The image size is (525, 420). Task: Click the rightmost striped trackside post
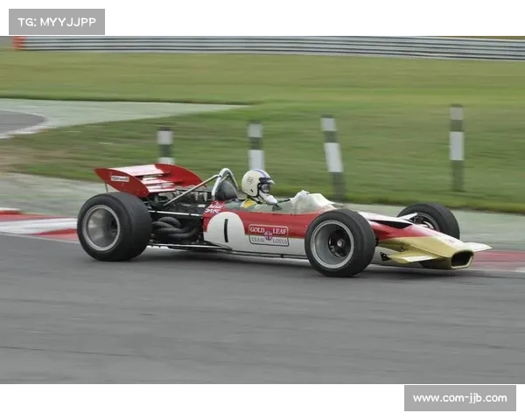456,147
